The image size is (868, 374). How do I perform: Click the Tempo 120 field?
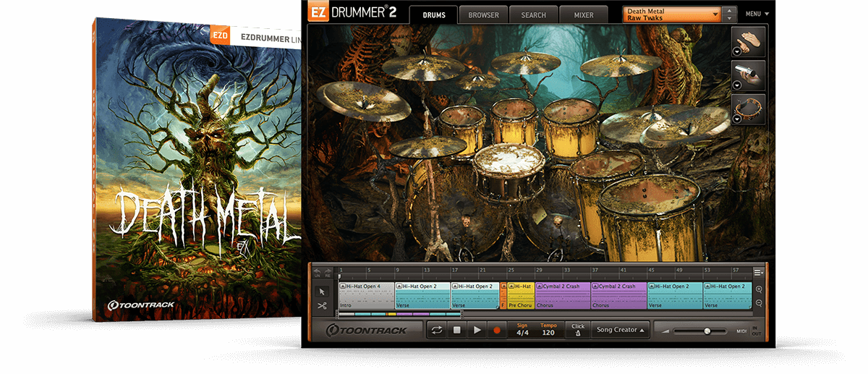pos(548,330)
